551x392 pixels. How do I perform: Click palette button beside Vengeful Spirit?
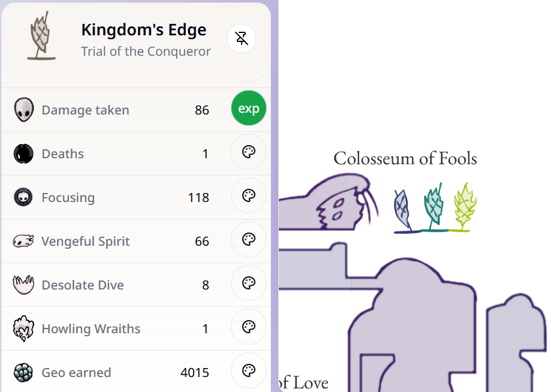coord(248,240)
